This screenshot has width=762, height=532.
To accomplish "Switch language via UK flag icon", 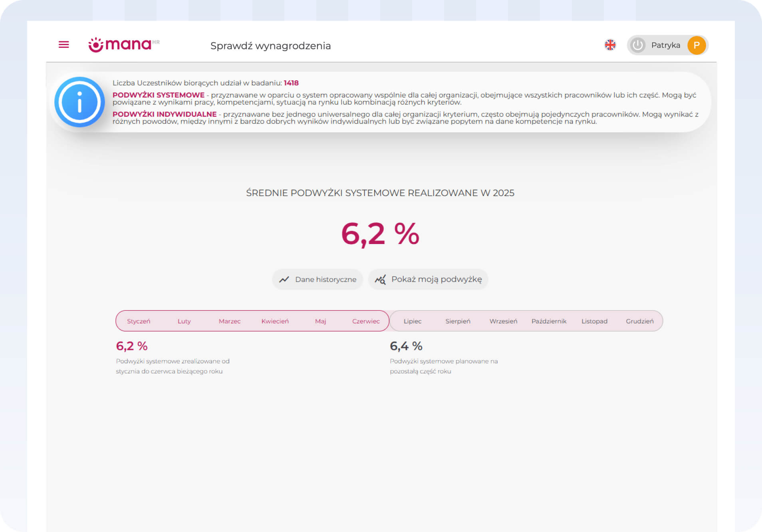I will coord(610,45).
